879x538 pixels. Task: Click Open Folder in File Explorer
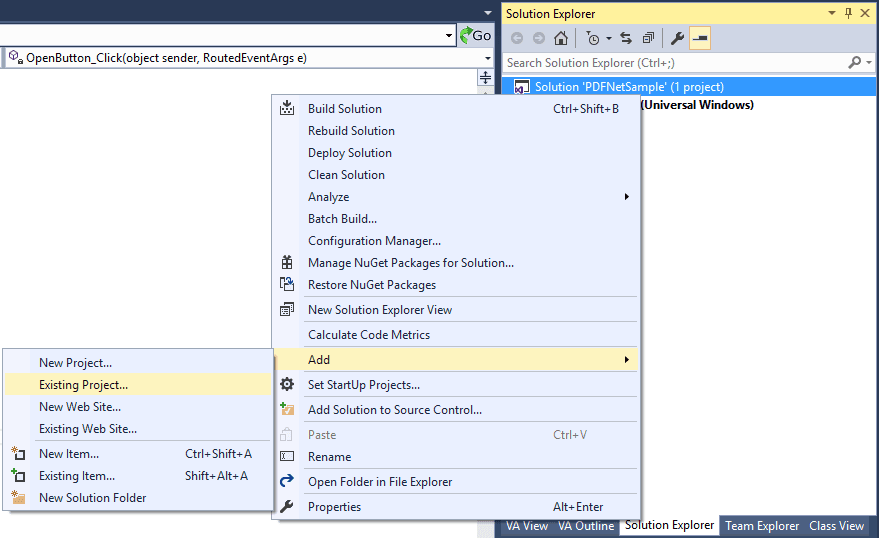pos(379,482)
